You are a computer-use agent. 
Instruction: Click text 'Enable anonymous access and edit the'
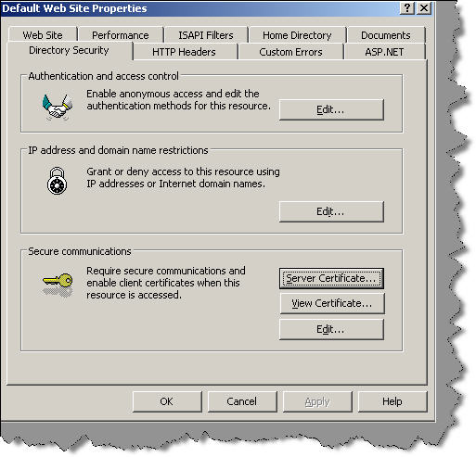(x=173, y=94)
